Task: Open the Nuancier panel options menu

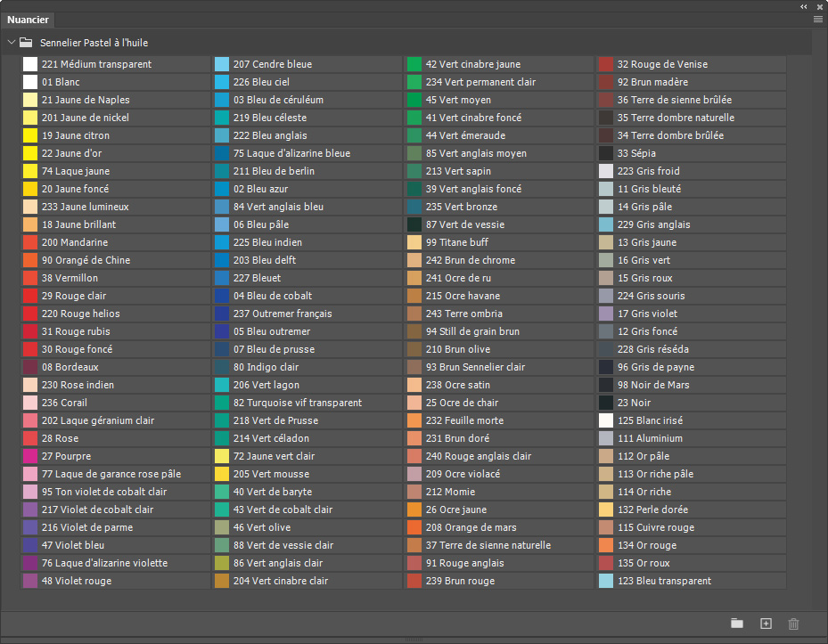Action: (x=818, y=20)
